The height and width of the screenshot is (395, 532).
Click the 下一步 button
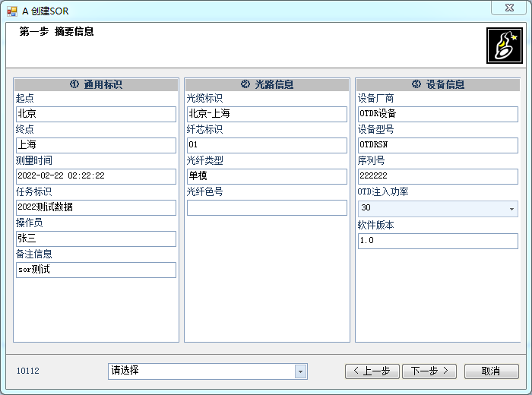(x=429, y=371)
